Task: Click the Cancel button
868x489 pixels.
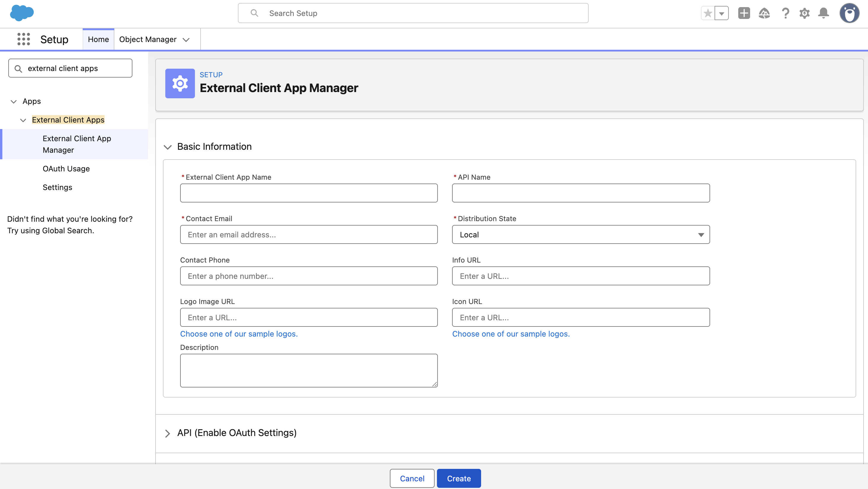Action: [412, 478]
